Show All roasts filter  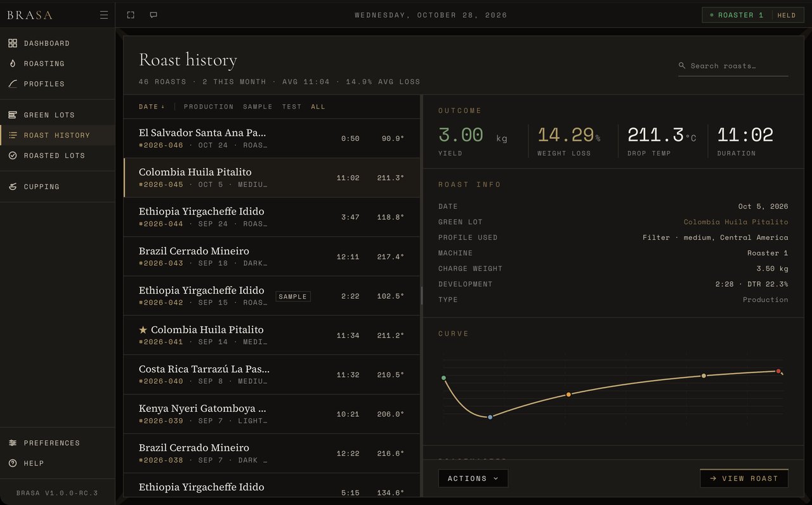pos(318,107)
